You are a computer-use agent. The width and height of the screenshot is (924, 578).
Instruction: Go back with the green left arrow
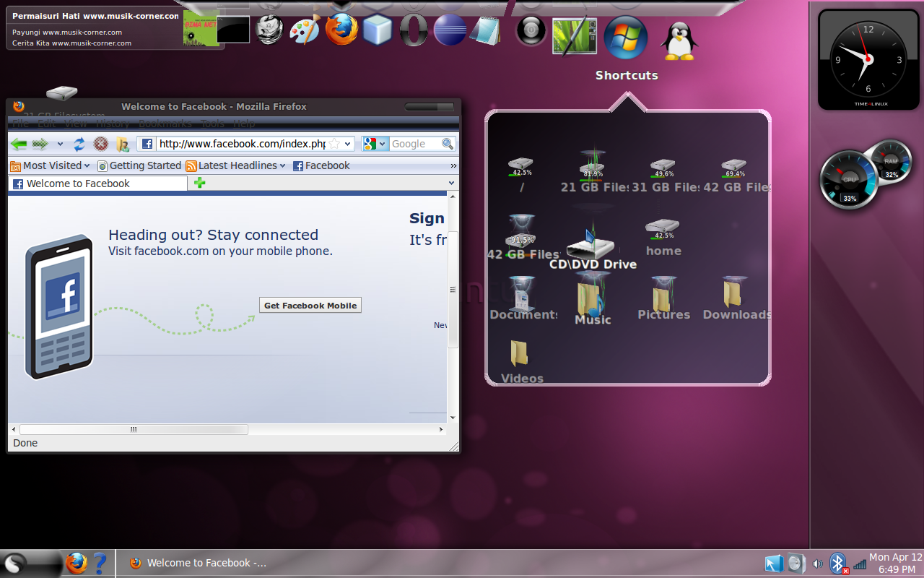[18, 144]
